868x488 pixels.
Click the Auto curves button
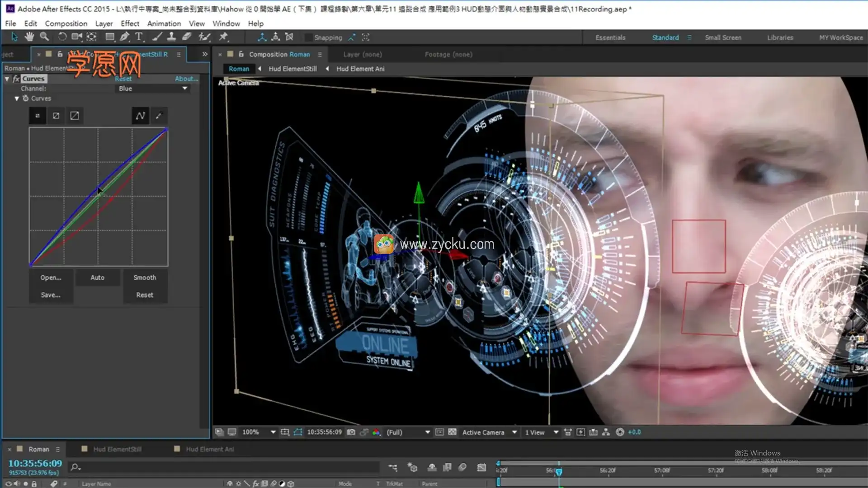(x=97, y=277)
